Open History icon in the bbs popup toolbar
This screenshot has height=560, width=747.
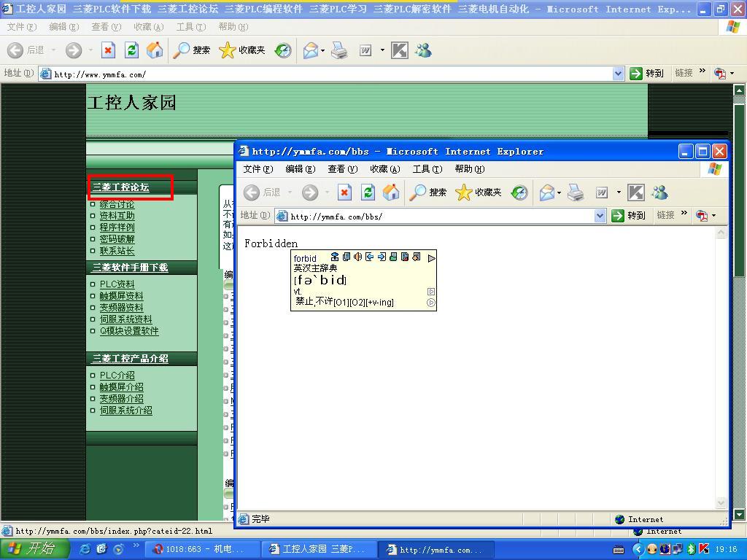pyautogui.click(x=519, y=192)
